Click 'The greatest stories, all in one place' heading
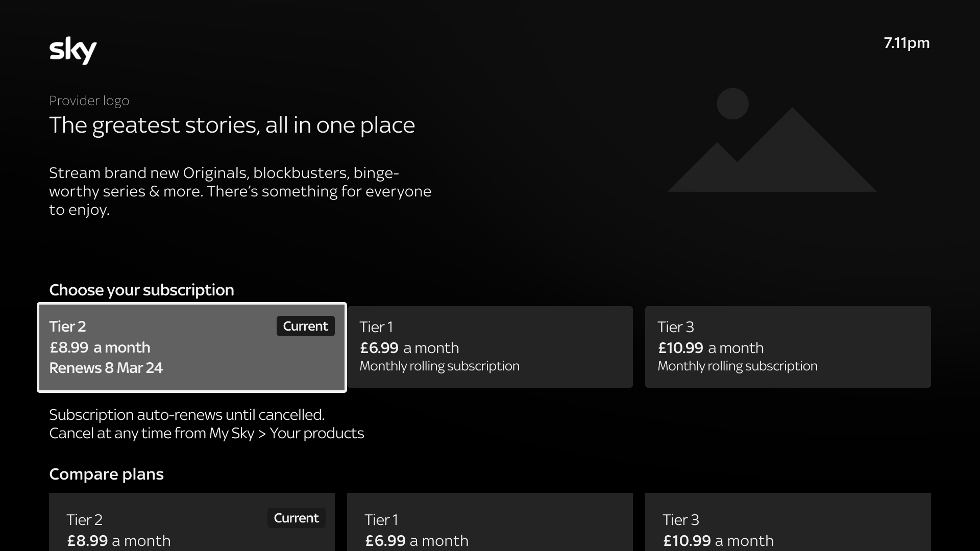Viewport: 980px width, 551px height. (x=232, y=126)
